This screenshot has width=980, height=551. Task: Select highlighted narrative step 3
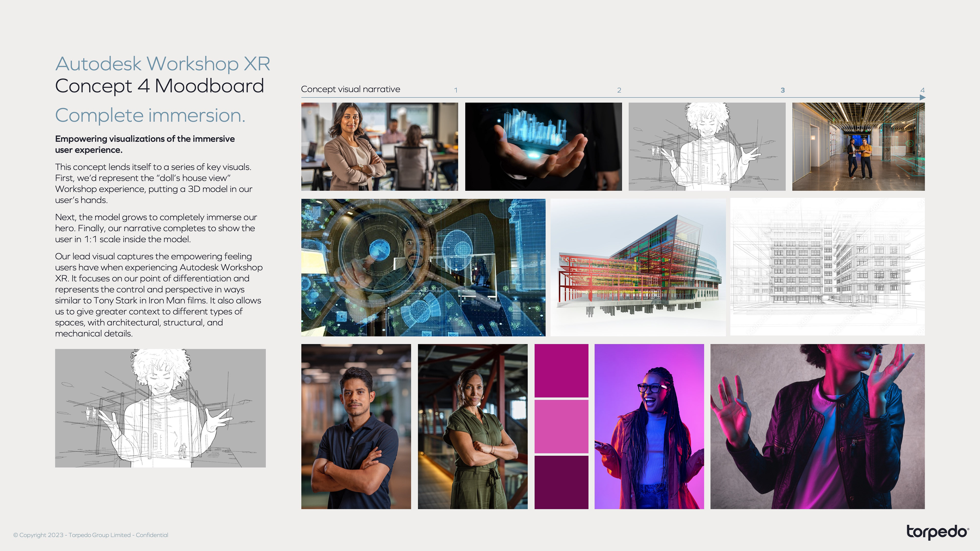point(782,90)
